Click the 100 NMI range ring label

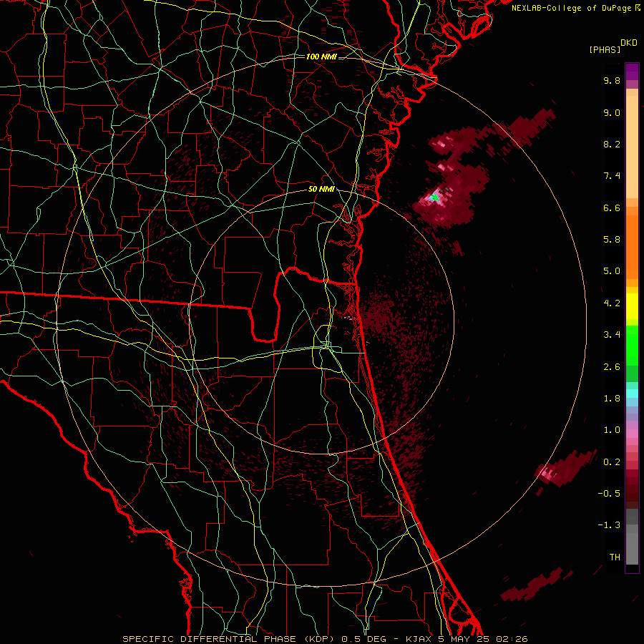[x=321, y=57]
